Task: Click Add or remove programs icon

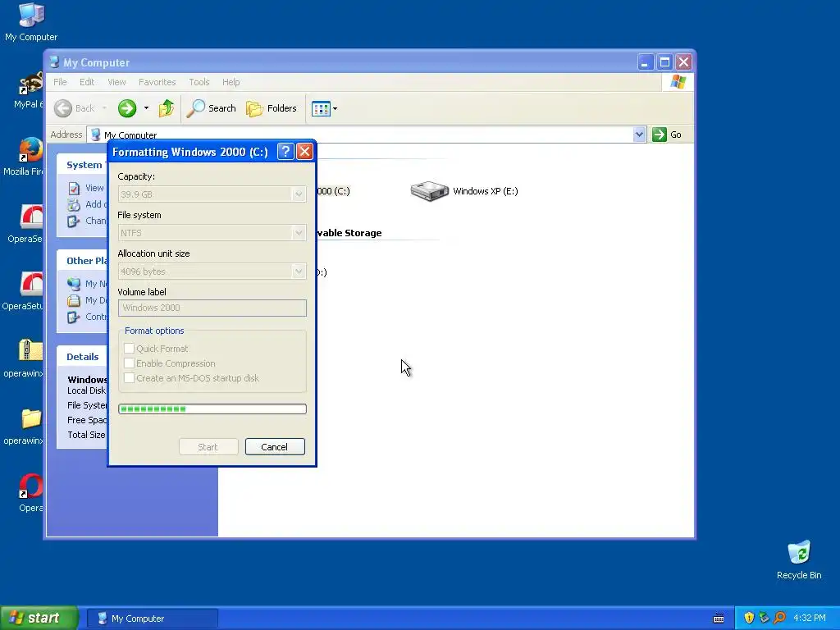Action: click(x=74, y=204)
